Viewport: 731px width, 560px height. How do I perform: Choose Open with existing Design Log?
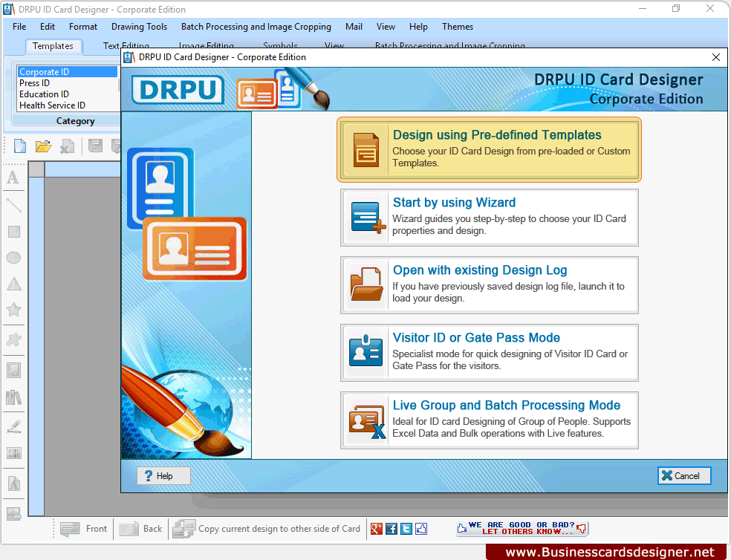tap(490, 285)
